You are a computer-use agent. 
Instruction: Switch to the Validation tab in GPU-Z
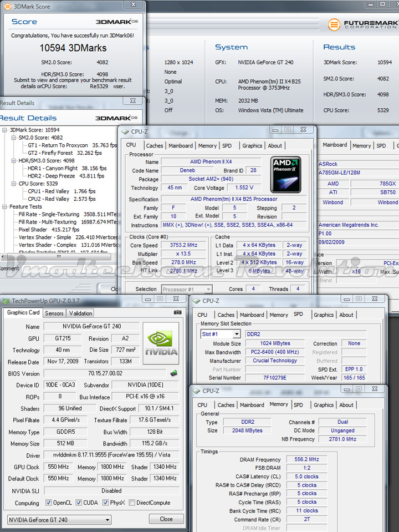pos(80,313)
